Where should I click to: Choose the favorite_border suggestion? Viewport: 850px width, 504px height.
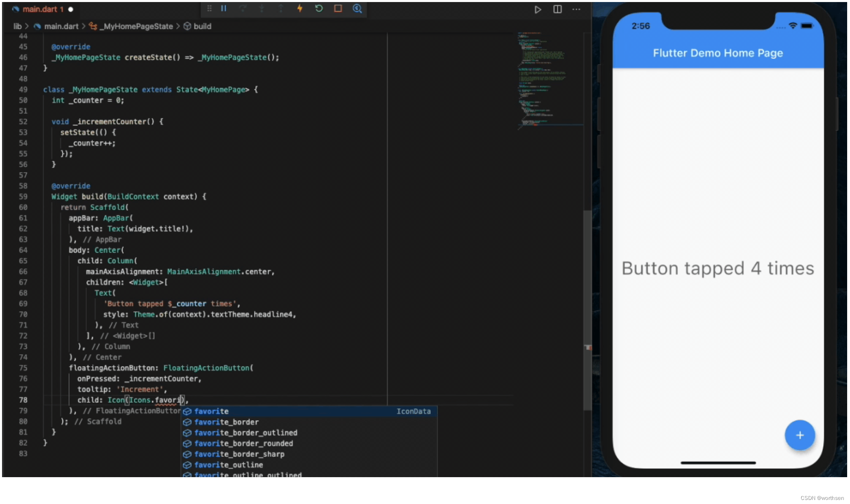point(309,422)
